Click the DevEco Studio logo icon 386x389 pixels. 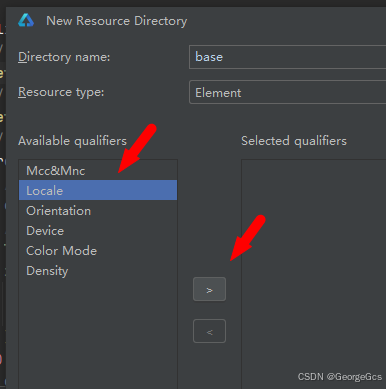(x=26, y=20)
